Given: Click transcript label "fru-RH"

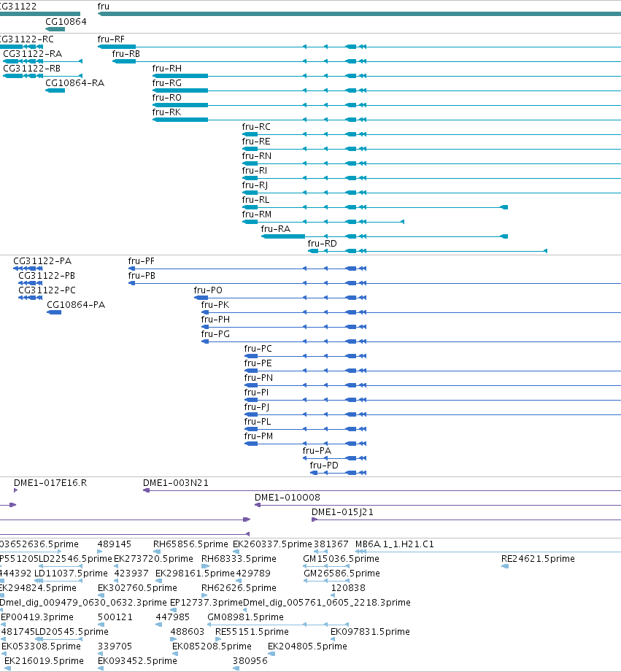Looking at the screenshot, I should (x=166, y=68).
